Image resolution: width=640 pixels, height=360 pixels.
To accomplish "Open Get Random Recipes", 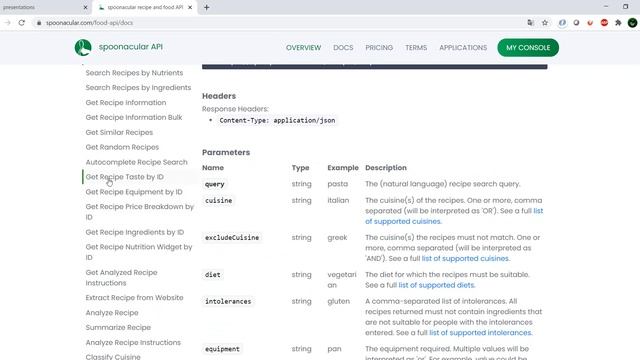I will click(122, 147).
